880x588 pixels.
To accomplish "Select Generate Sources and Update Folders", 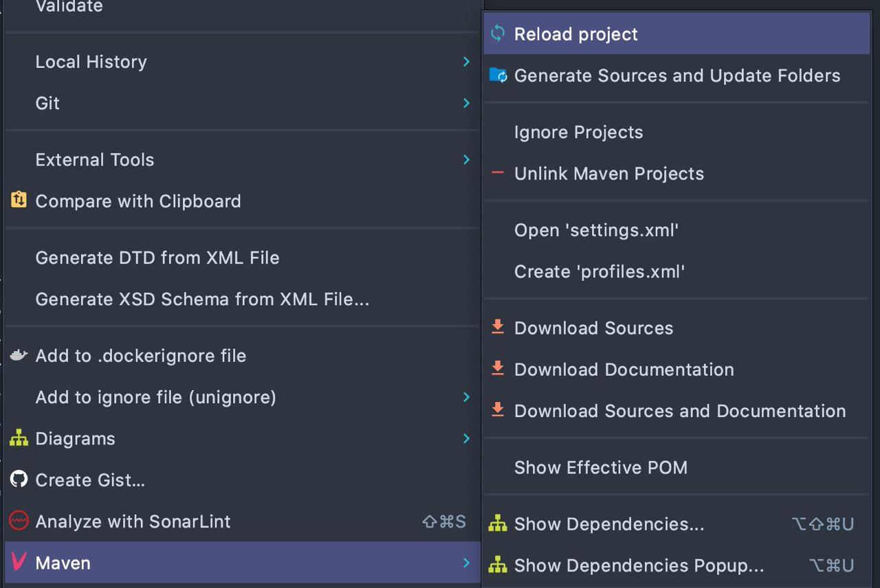I will (x=676, y=76).
